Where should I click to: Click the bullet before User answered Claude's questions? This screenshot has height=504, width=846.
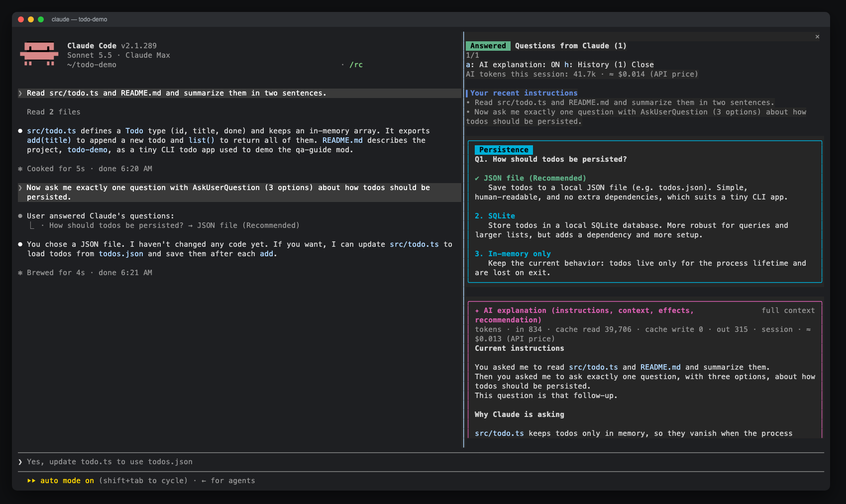pyautogui.click(x=20, y=216)
